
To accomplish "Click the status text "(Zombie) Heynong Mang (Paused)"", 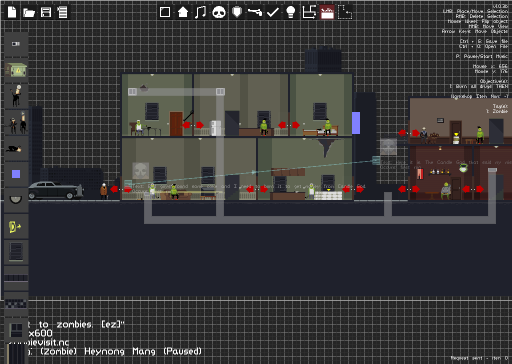I will tap(121, 352).
